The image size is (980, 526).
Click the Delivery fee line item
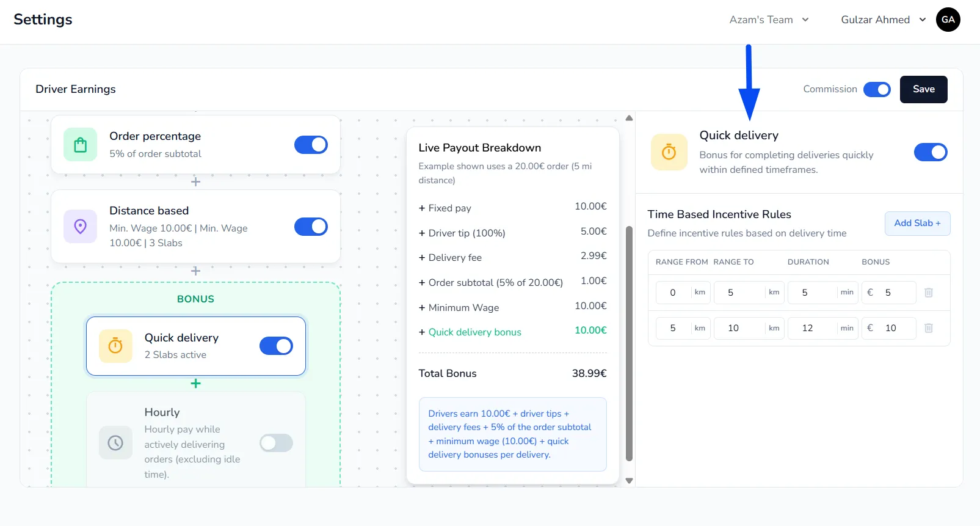pyautogui.click(x=512, y=257)
